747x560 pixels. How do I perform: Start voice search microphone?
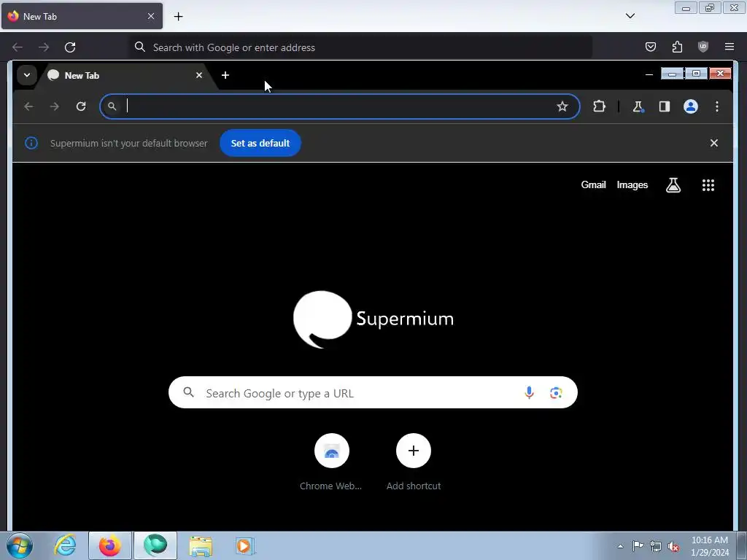529,392
